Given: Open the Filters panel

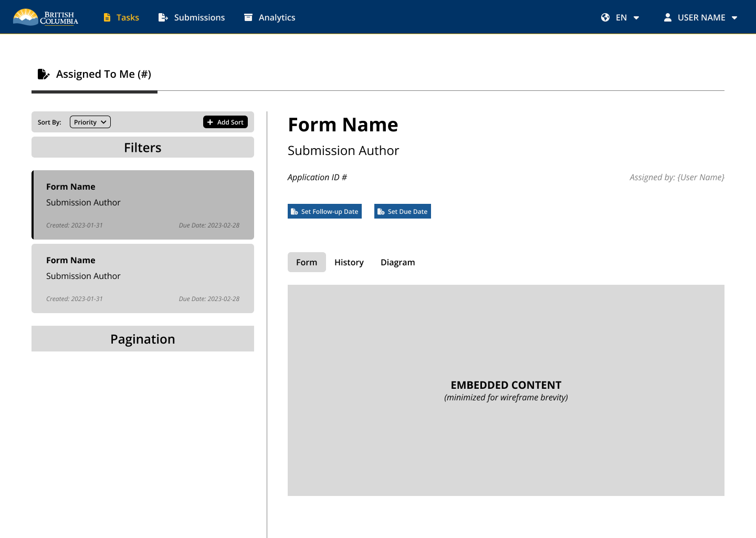Looking at the screenshot, I should 143,148.
